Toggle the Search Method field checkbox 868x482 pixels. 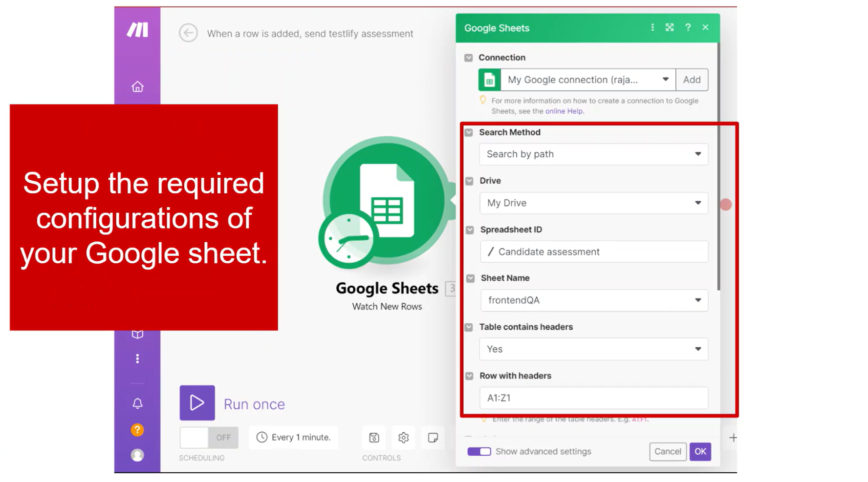pos(469,132)
